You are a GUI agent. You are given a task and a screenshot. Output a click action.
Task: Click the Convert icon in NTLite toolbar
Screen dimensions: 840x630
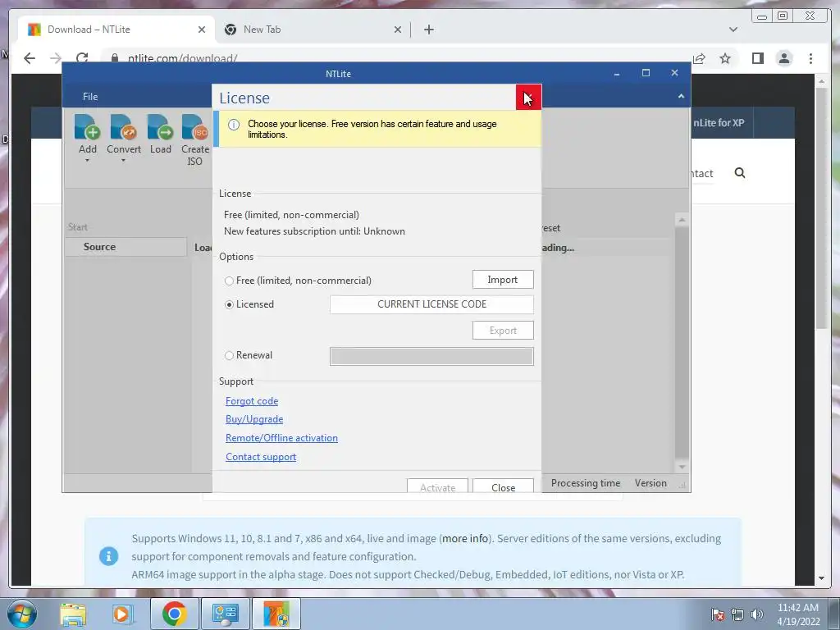click(x=123, y=127)
